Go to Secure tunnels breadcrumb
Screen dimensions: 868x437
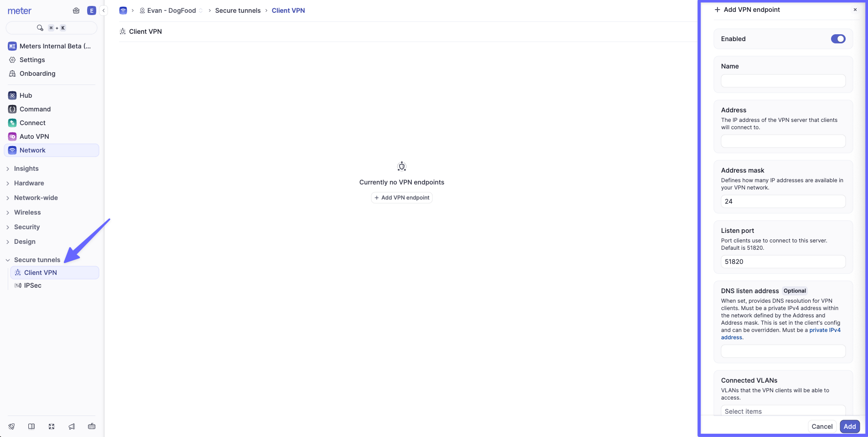point(238,11)
